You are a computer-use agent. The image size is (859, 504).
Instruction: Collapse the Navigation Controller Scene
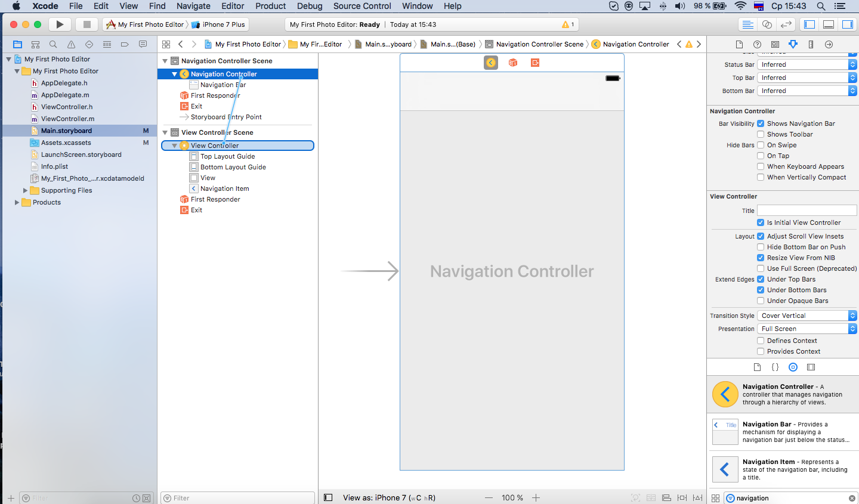165,61
